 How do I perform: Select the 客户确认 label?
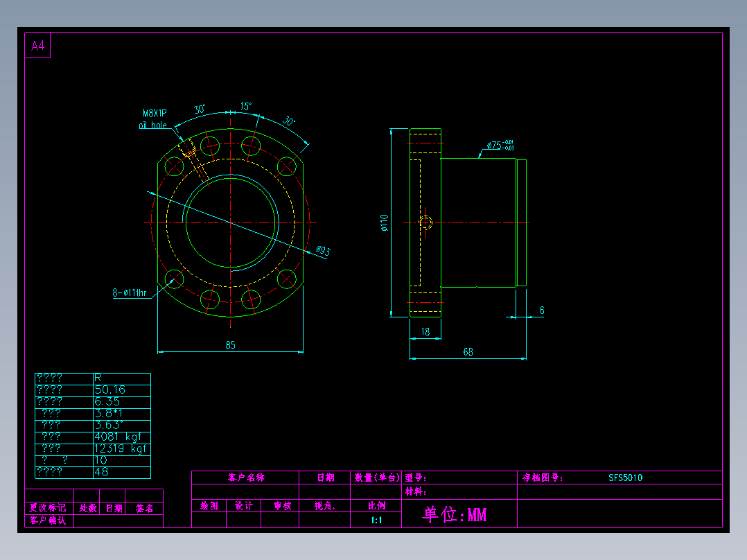click(48, 520)
